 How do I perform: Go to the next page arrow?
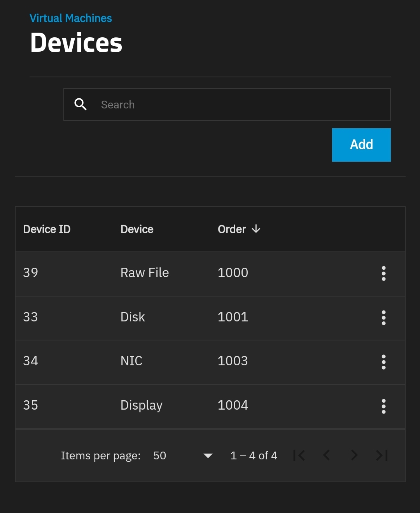pyautogui.click(x=354, y=455)
